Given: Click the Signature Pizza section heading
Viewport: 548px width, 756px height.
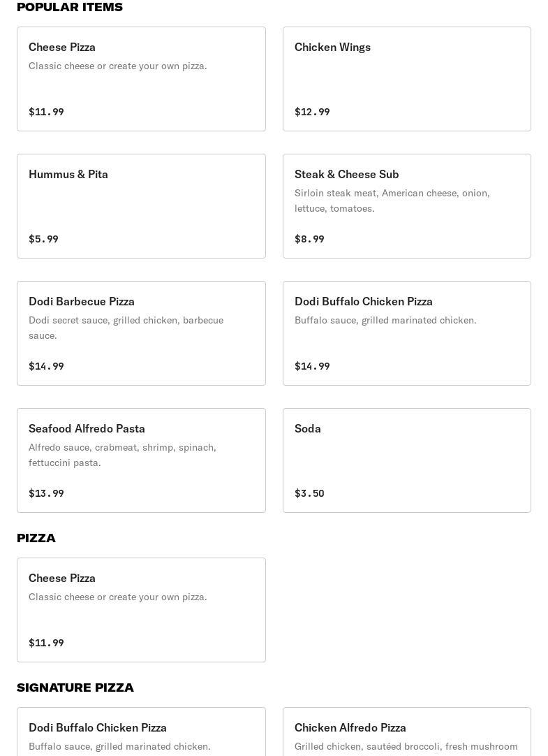Looking at the screenshot, I should (x=75, y=688).
